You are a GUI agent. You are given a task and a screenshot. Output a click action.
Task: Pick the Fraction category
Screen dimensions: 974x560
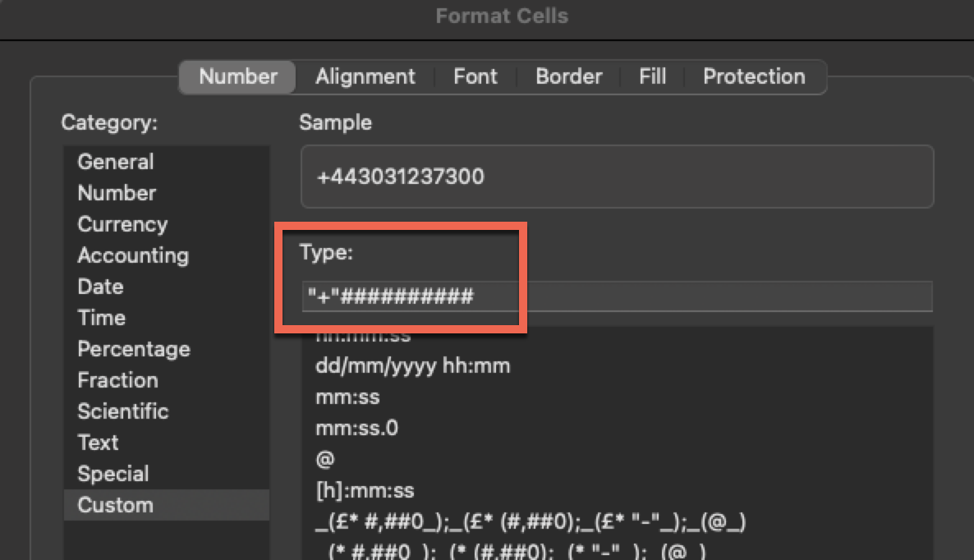pyautogui.click(x=117, y=380)
